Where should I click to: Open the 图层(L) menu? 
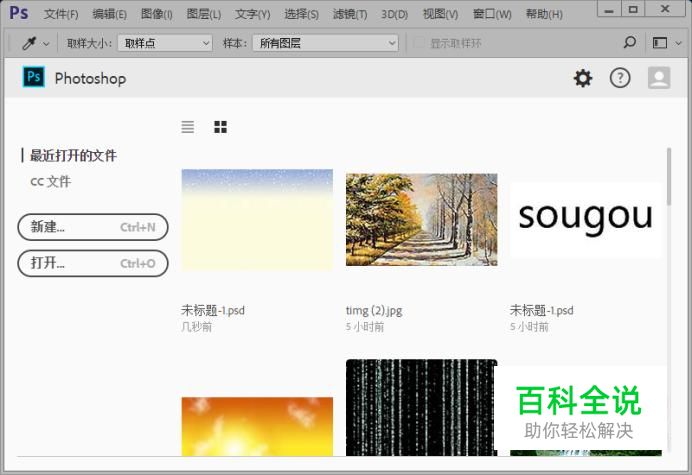(x=203, y=15)
